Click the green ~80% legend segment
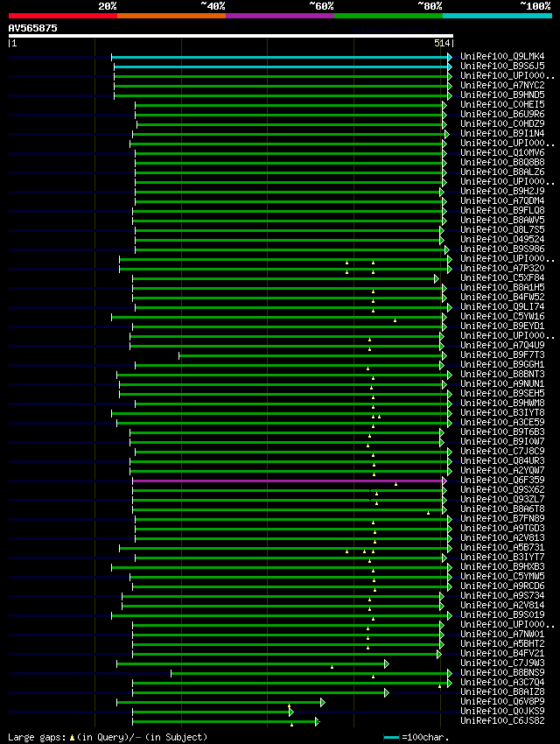The width and height of the screenshot is (560, 744). click(x=388, y=16)
